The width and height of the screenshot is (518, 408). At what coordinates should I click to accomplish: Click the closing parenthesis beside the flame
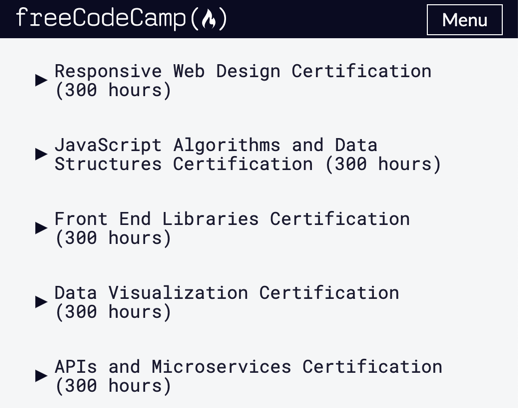click(223, 19)
